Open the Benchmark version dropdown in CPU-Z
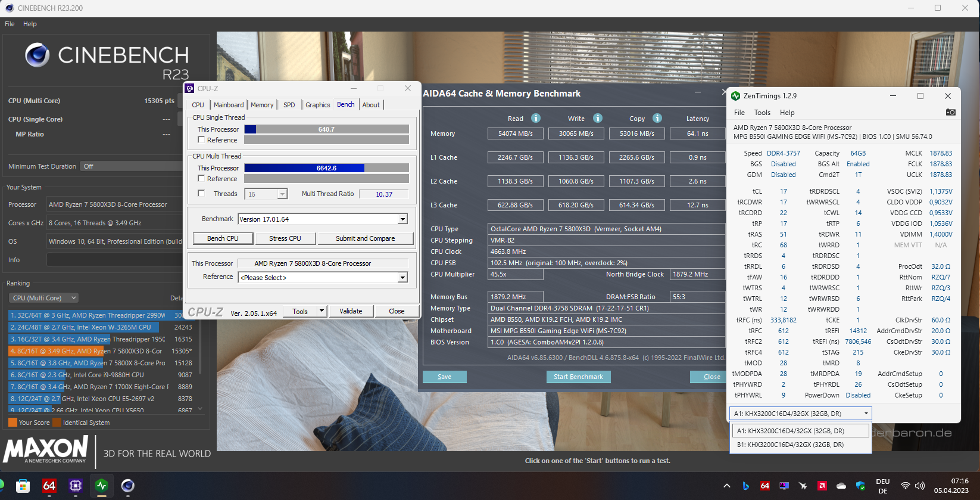Screen dimensions: 980x500 [x=402, y=219]
